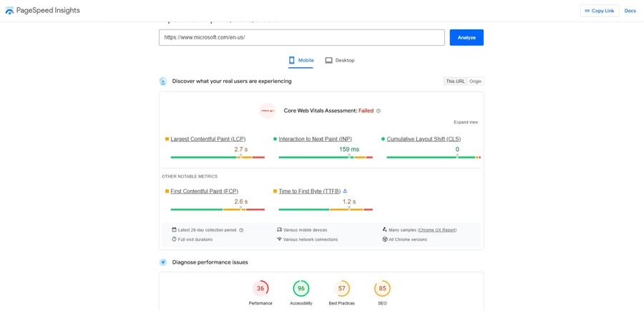Open Time to First Byte (TTFB) link
Image resolution: width=644 pixels, height=311 pixels.
pos(310,191)
